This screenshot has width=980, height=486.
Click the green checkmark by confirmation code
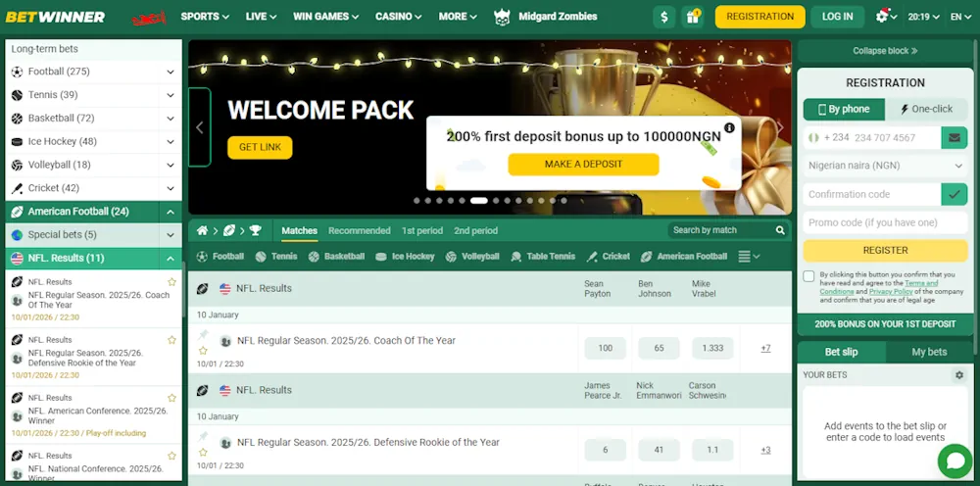point(954,194)
